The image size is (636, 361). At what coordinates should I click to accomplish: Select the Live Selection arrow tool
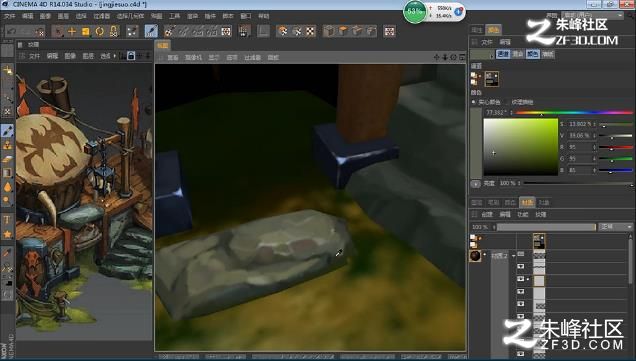tap(58, 31)
